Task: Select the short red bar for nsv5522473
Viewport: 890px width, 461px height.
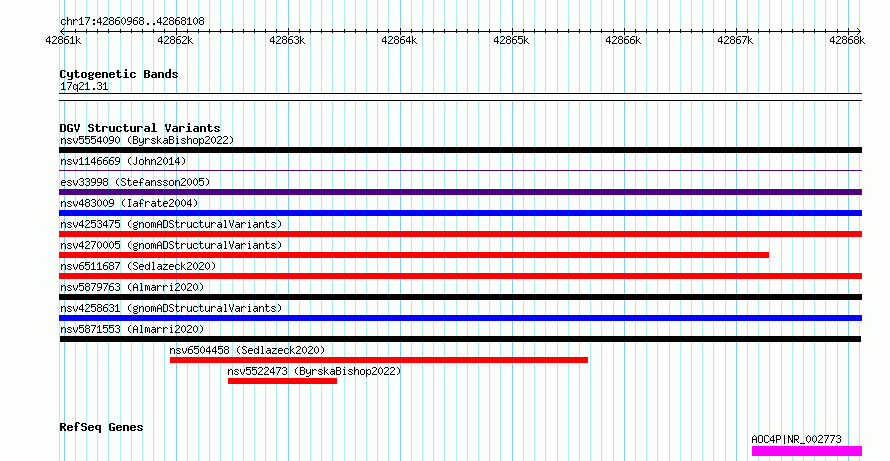Action: click(282, 381)
